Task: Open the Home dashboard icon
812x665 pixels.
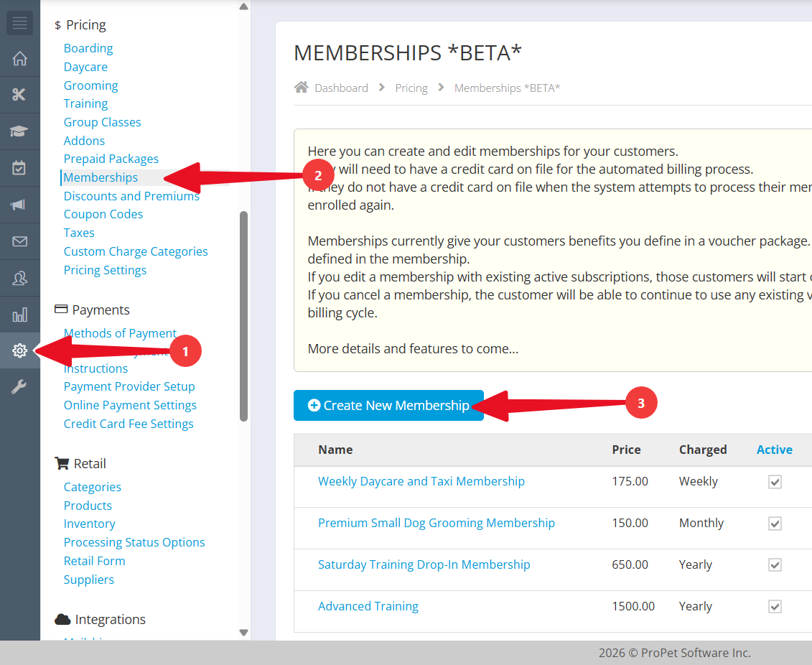Action: (19, 58)
